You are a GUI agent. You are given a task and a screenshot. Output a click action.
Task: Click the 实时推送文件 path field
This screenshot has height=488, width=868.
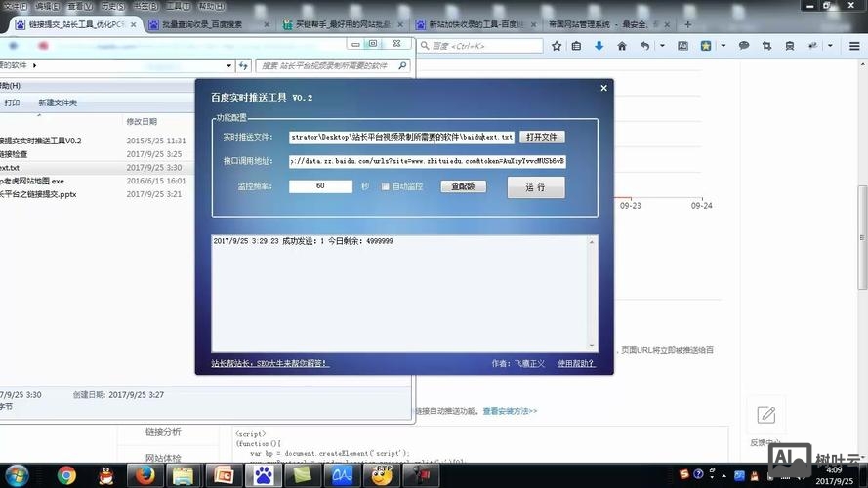pos(401,137)
